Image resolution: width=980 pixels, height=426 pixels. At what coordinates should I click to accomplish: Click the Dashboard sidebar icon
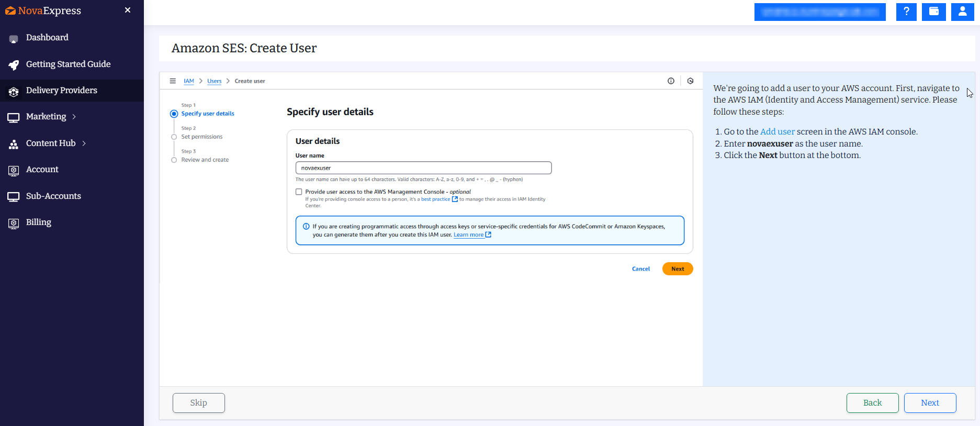14,38
